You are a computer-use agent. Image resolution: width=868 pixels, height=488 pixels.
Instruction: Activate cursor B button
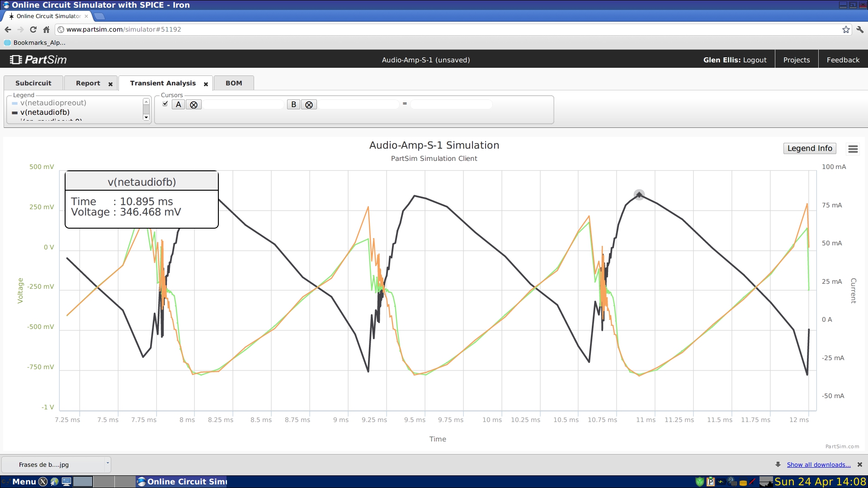click(x=294, y=104)
